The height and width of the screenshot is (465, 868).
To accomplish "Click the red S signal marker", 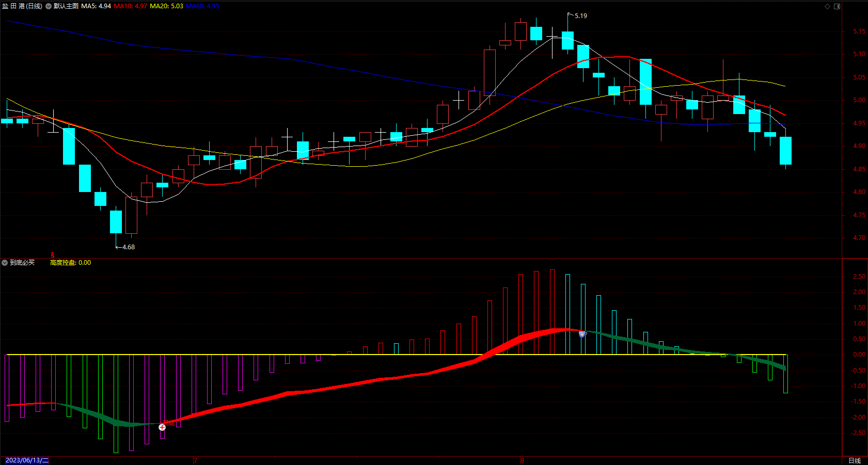I will tap(53, 255).
